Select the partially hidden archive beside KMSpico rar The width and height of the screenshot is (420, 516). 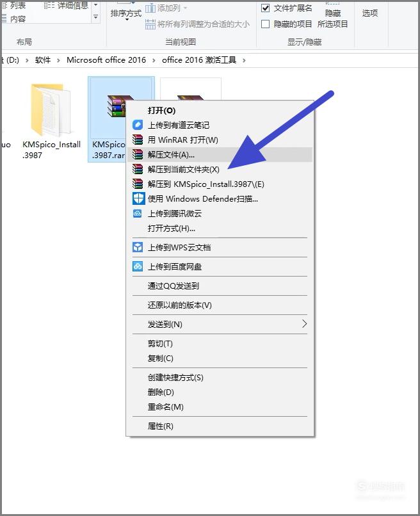(x=191, y=90)
